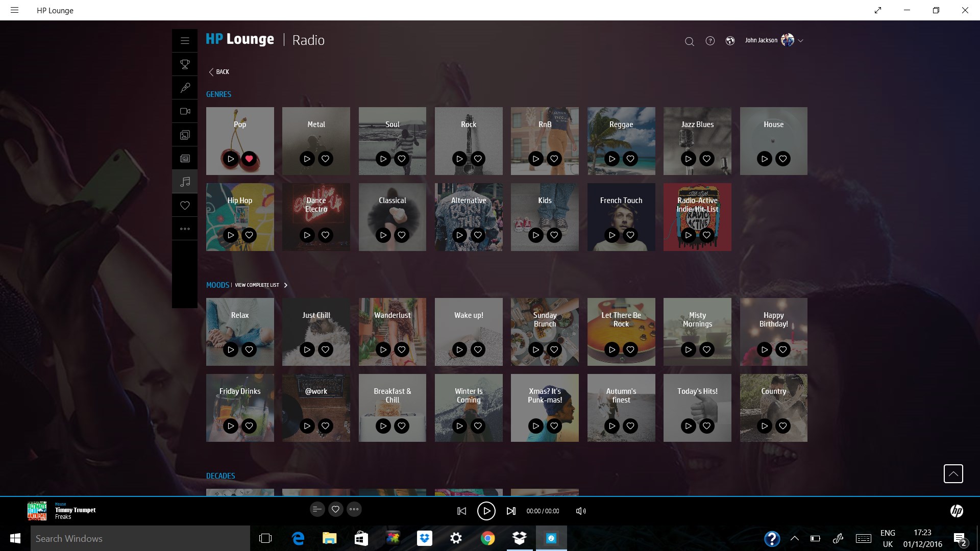Open the Sunday Brunch mood tile
980x551 pixels.
point(545,332)
